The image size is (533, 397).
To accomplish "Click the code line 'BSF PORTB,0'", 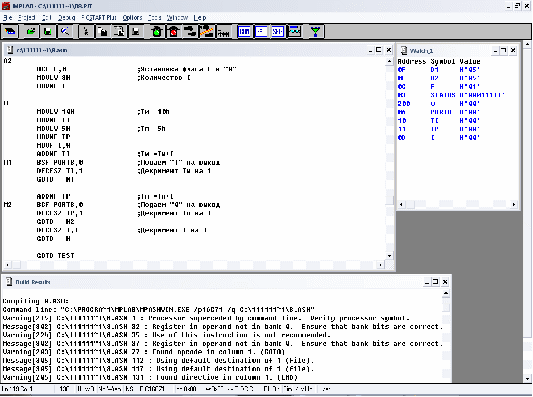I will click(60, 162).
